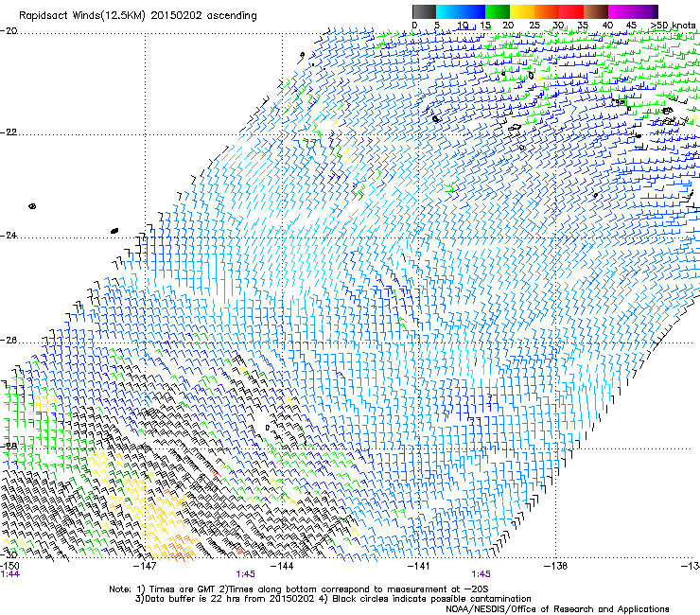The image size is (700, 615).
Task: Select the note 'Times are GMT'
Action: click(x=181, y=589)
